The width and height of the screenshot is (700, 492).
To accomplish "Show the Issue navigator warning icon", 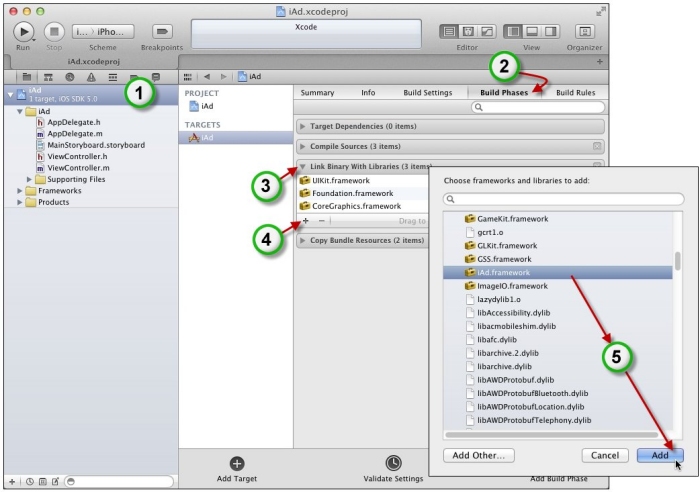I will coord(91,77).
